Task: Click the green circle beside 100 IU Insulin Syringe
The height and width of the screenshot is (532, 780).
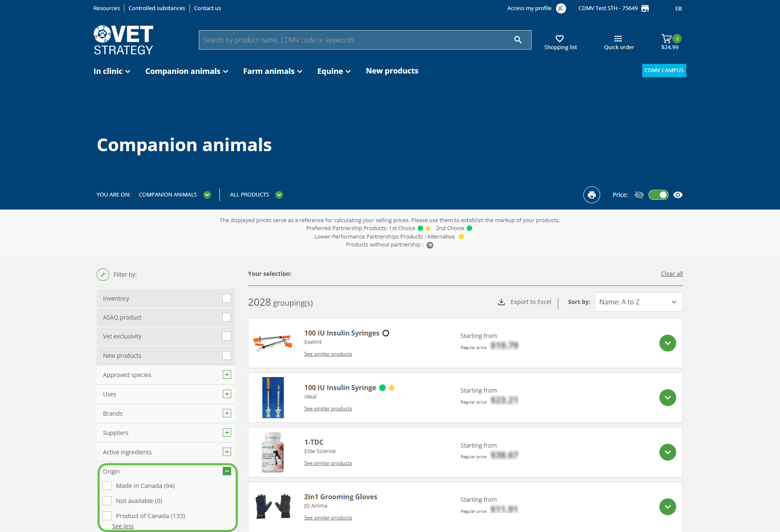Action: [x=382, y=388]
